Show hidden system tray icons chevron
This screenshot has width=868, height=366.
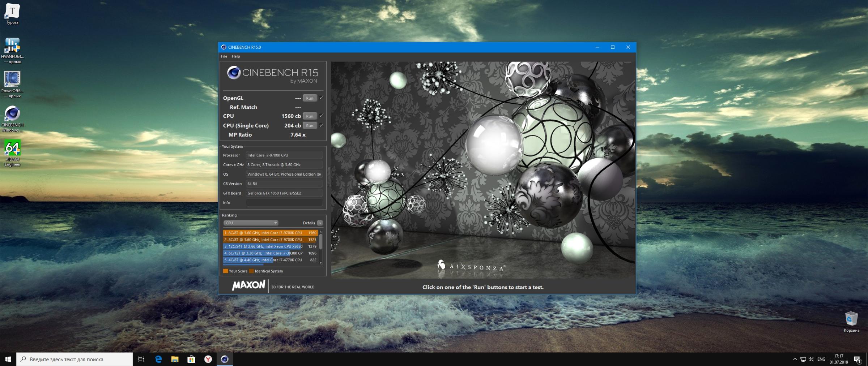pos(795,359)
